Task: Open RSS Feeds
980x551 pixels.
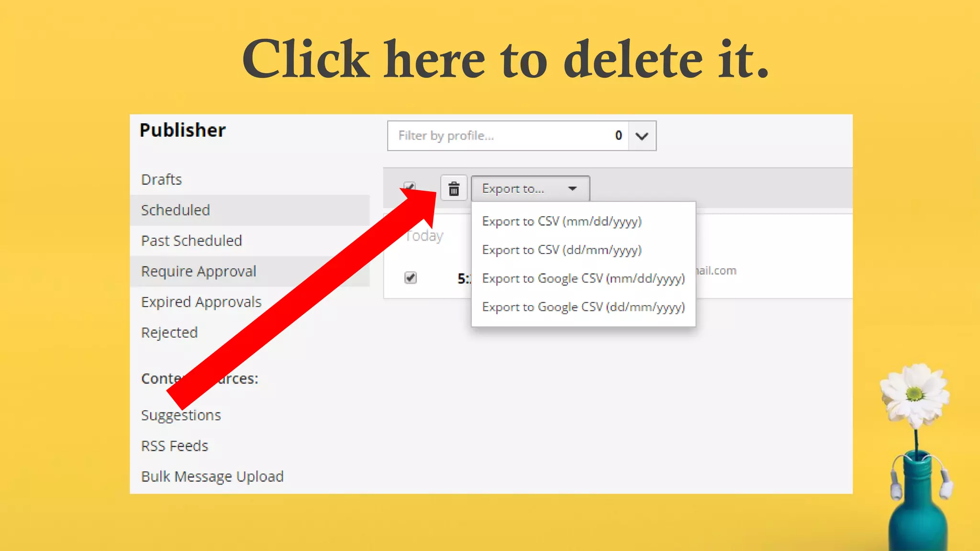Action: coord(175,446)
